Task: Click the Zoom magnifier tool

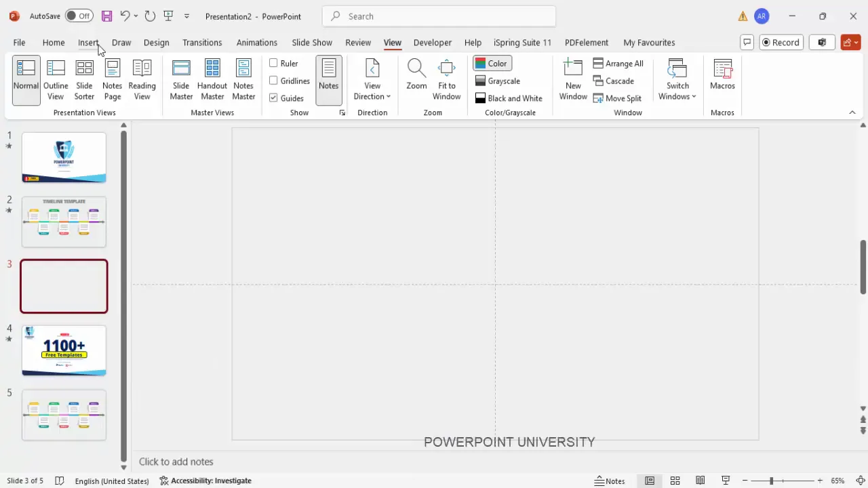Action: (416, 77)
